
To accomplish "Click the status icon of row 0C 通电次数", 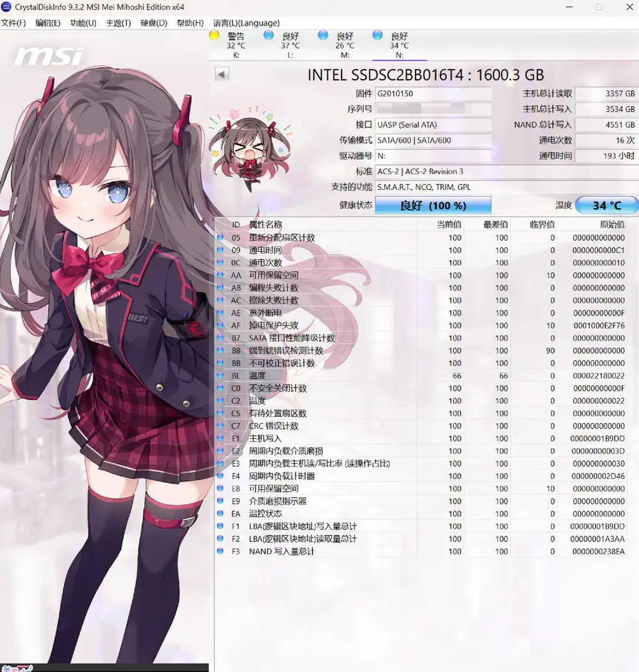I will tap(220, 262).
